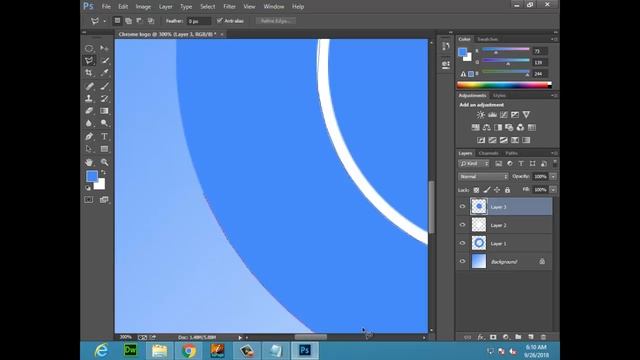Select the Healing Brush tool

tap(89, 86)
